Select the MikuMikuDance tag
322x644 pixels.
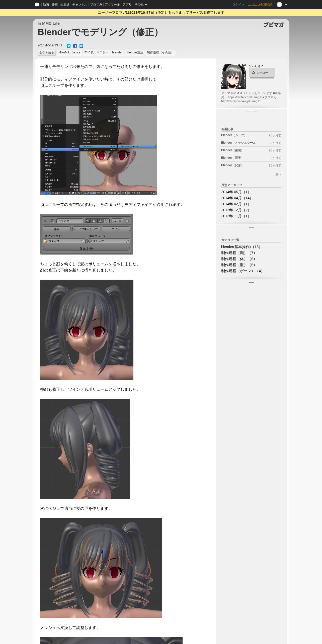[69, 52]
